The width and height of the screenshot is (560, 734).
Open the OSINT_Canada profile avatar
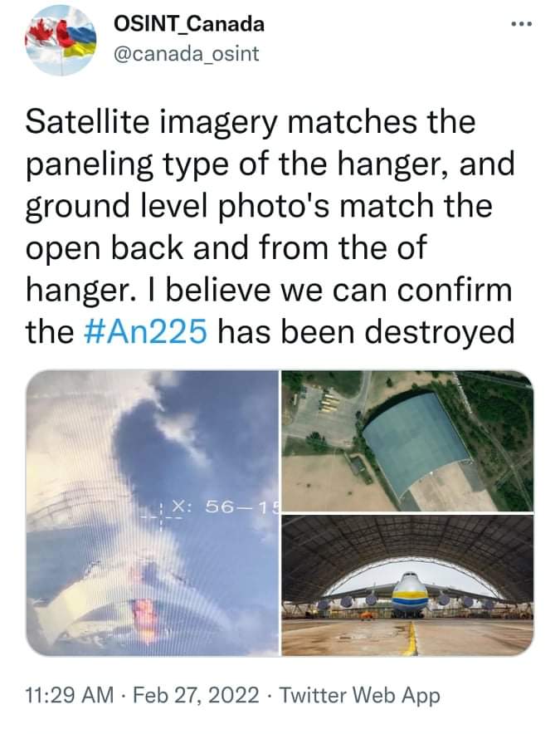pyautogui.click(x=61, y=39)
